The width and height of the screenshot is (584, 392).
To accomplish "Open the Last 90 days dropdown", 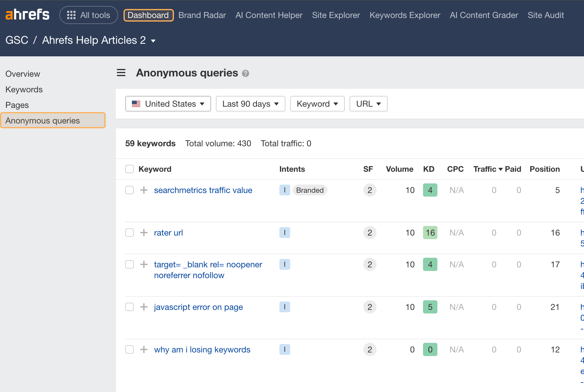I will click(250, 104).
